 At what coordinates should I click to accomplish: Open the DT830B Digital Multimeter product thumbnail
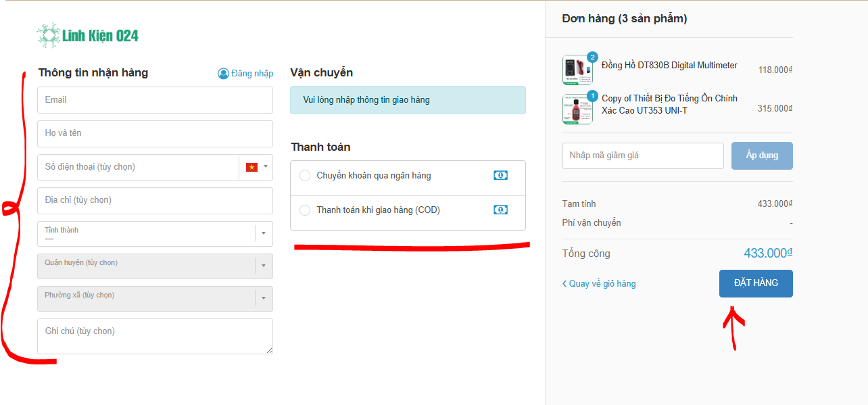click(x=577, y=70)
